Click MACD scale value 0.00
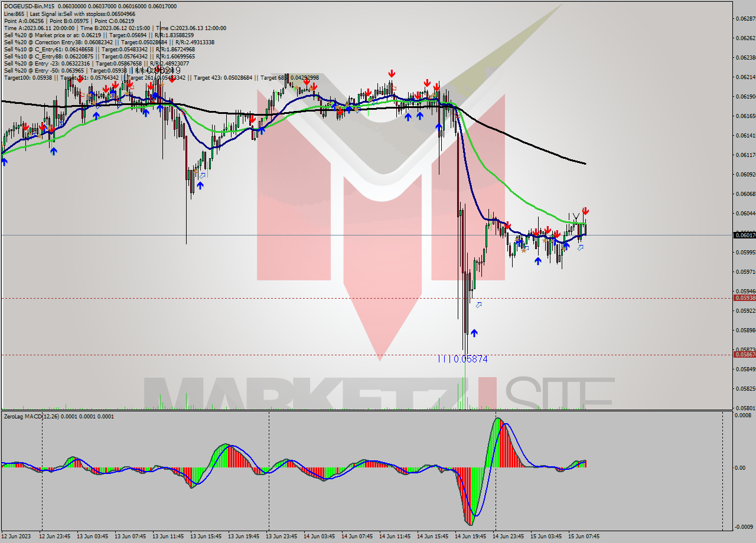This screenshot has width=756, height=543. point(739,467)
